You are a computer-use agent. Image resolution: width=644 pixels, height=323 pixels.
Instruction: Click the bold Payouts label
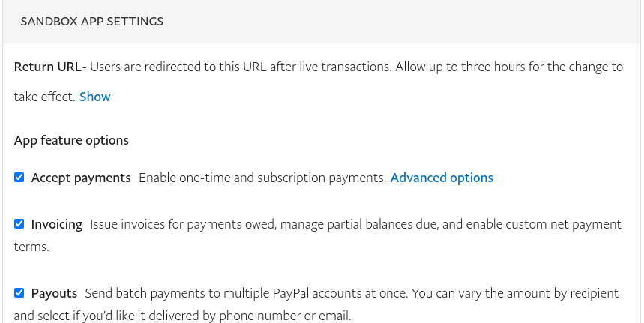pyautogui.click(x=54, y=292)
